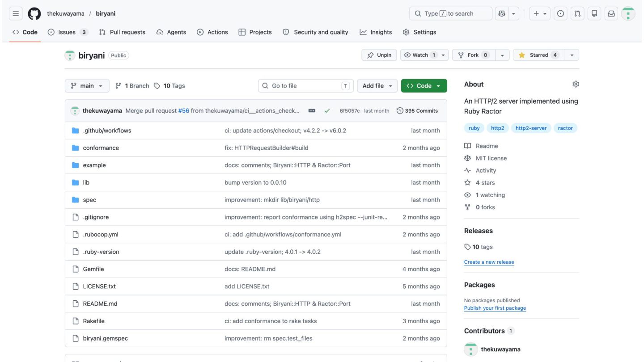Viewport: 644px width, 362px height.
Task: Expand the star lists dropdown arrow
Action: click(572, 55)
